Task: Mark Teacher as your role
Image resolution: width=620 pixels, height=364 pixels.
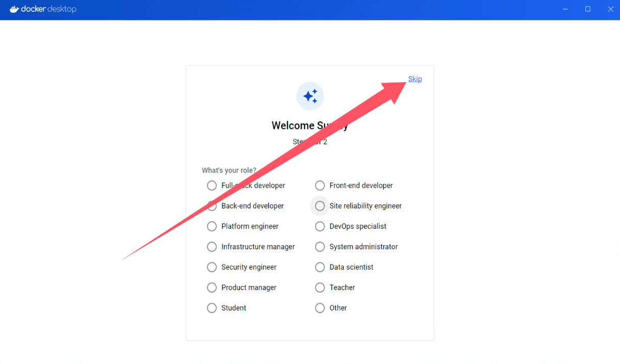Action: 320,288
